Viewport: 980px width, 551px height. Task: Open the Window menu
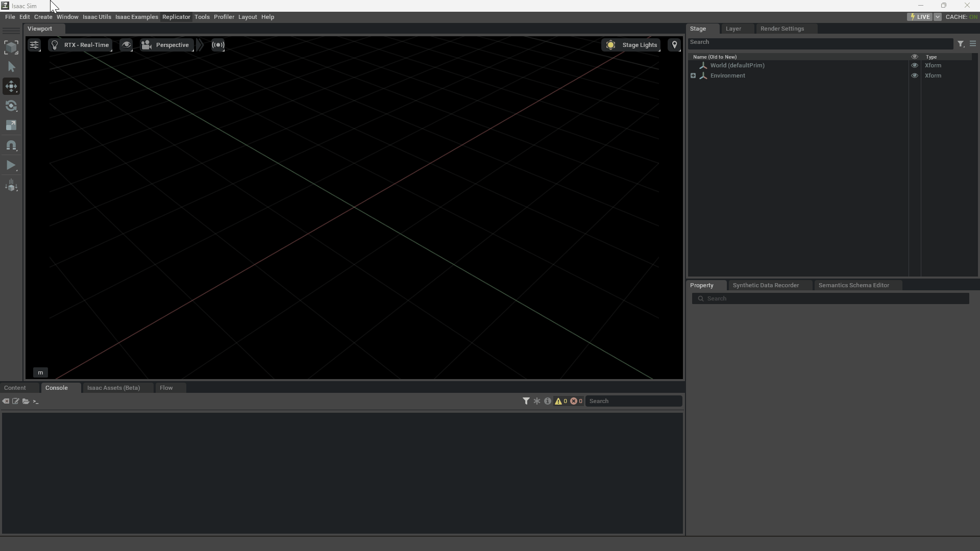click(x=67, y=17)
